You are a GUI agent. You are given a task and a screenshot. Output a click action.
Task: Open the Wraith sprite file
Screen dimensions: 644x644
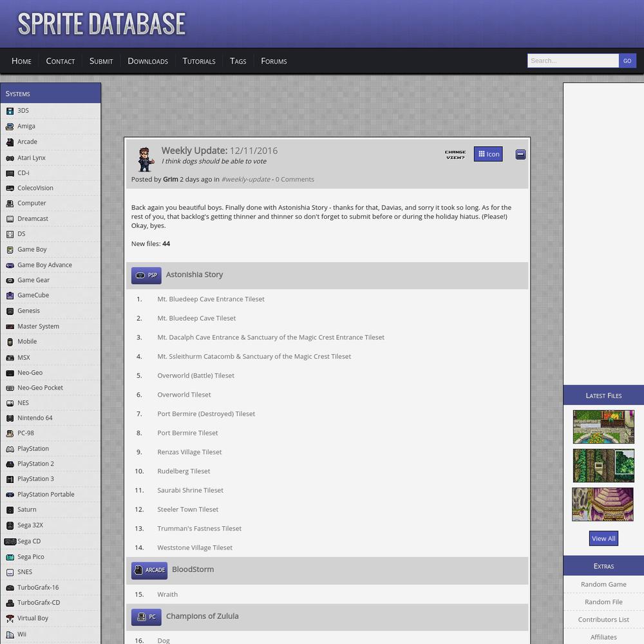point(167,594)
